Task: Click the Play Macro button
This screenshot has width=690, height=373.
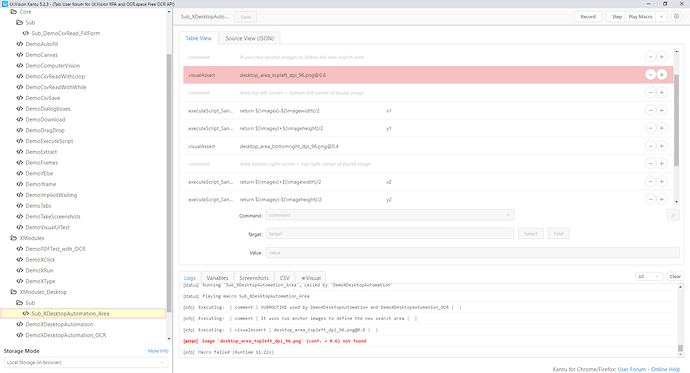Action: coord(640,17)
